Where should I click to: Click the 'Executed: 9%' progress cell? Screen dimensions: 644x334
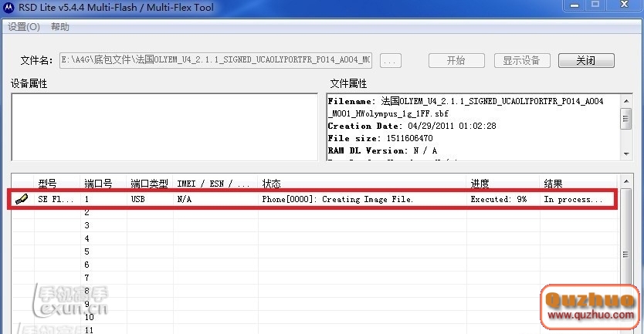click(x=499, y=200)
